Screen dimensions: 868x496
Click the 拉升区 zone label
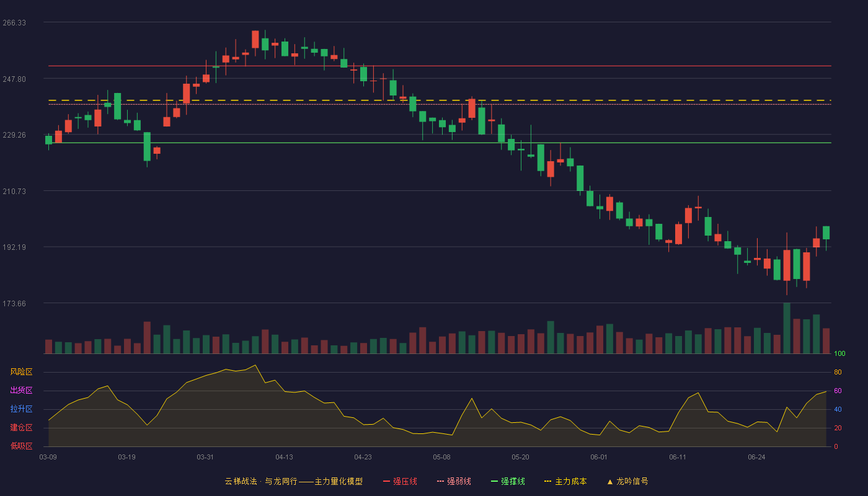pos(21,409)
